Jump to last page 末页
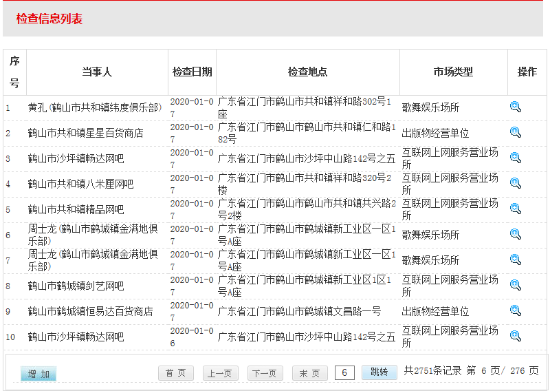550x391 pixels. tap(310, 373)
